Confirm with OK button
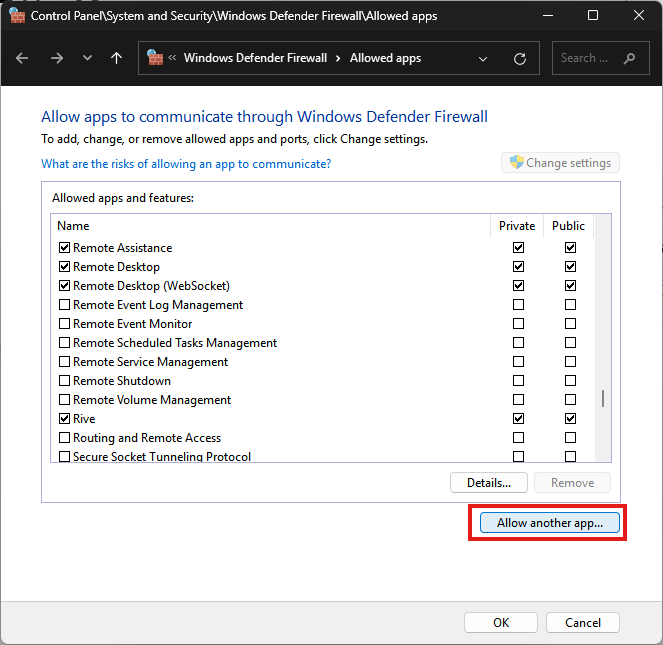This screenshot has width=663, height=645. click(501, 623)
